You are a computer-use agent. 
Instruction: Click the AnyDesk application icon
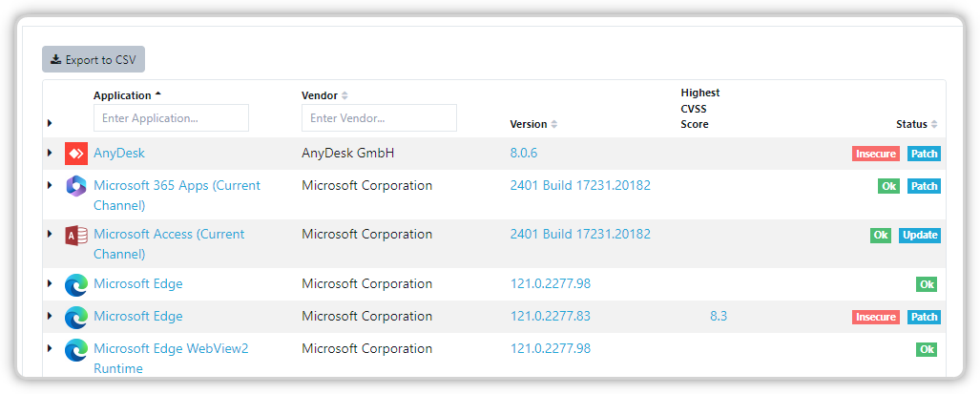tap(75, 154)
